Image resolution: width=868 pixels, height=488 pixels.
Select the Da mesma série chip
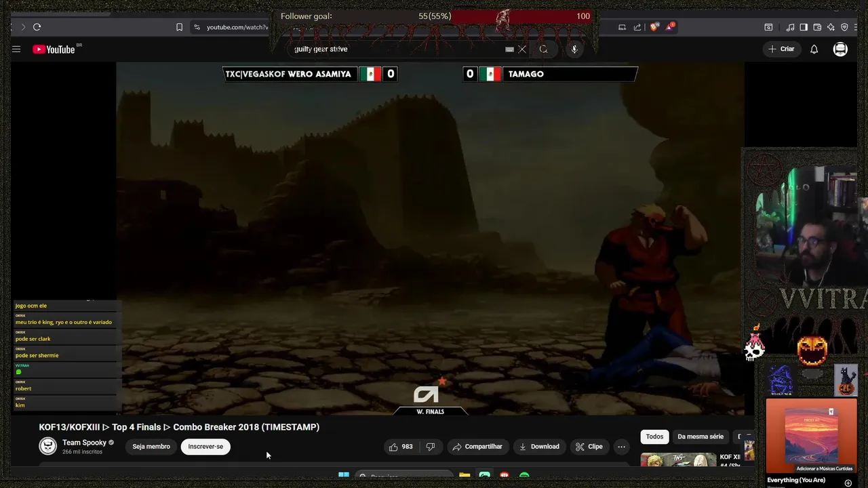(x=701, y=436)
